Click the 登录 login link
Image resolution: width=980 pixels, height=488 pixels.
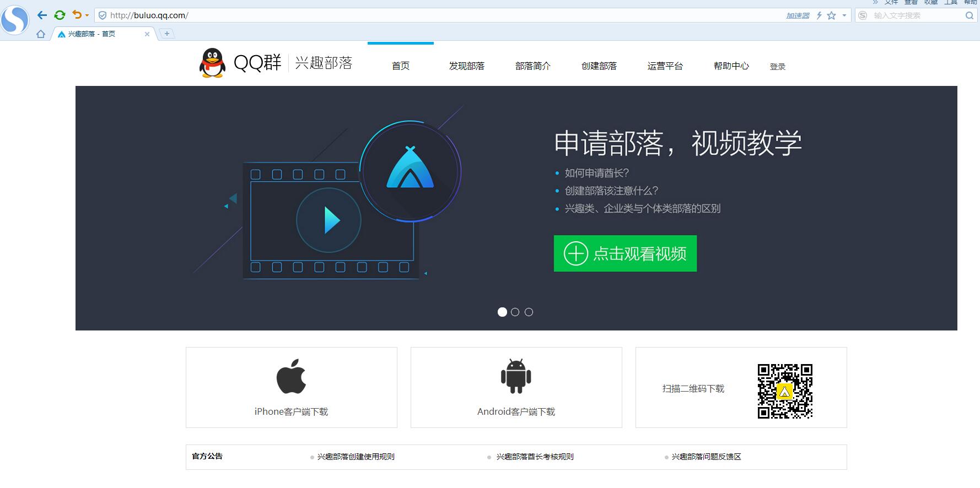tap(778, 67)
